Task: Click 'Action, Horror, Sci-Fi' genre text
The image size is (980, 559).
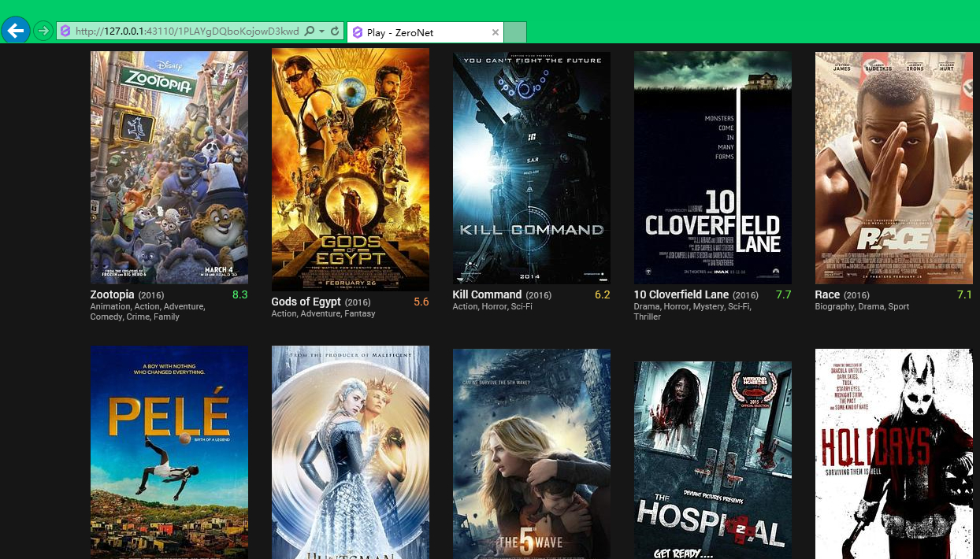Action: tap(492, 306)
